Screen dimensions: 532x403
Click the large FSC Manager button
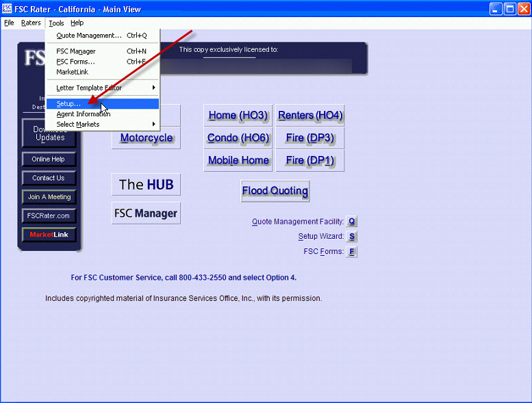[x=146, y=213]
